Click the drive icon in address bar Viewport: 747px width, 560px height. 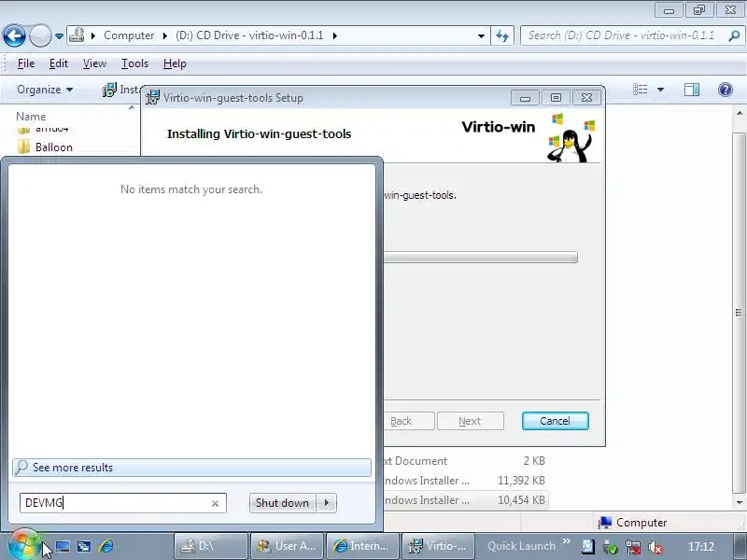pyautogui.click(x=77, y=35)
